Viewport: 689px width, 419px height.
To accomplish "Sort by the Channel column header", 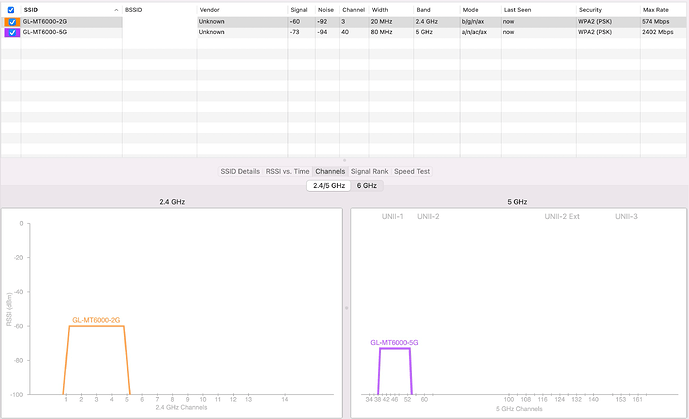I will point(353,10).
